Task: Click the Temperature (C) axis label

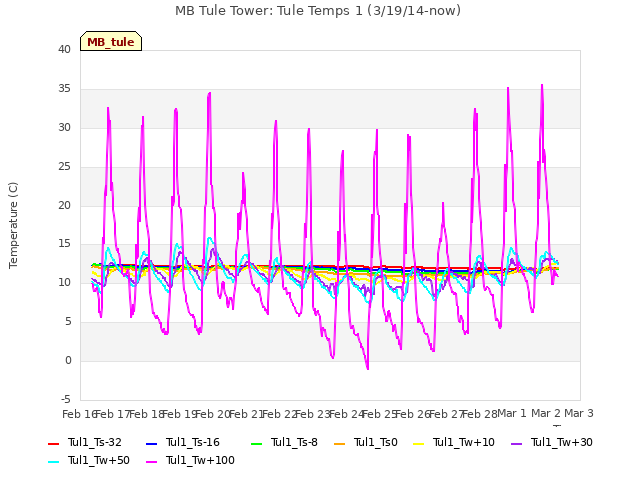Action: [13, 225]
